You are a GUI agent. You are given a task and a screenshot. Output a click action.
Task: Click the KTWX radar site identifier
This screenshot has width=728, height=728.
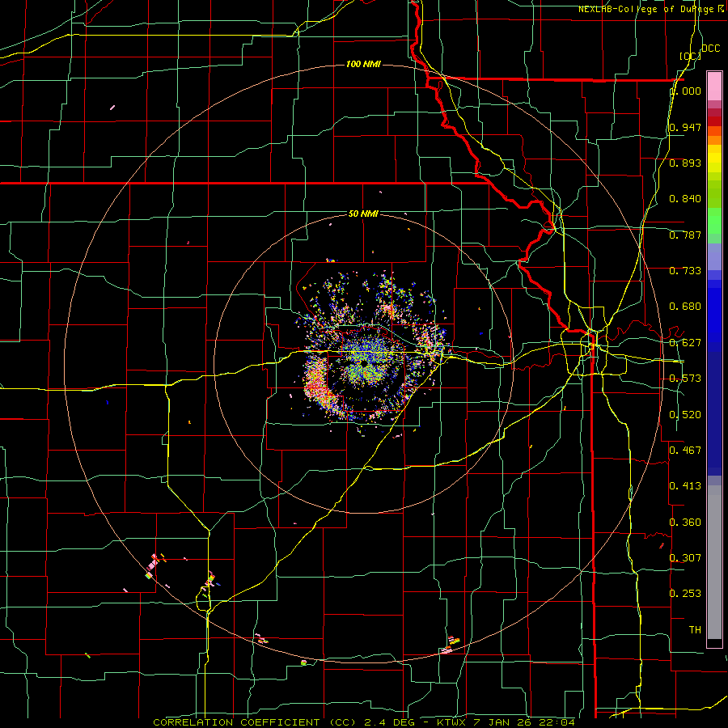point(451,722)
